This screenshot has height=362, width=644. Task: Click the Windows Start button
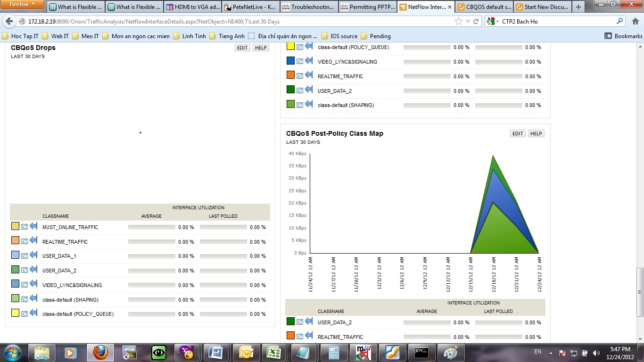(13, 353)
